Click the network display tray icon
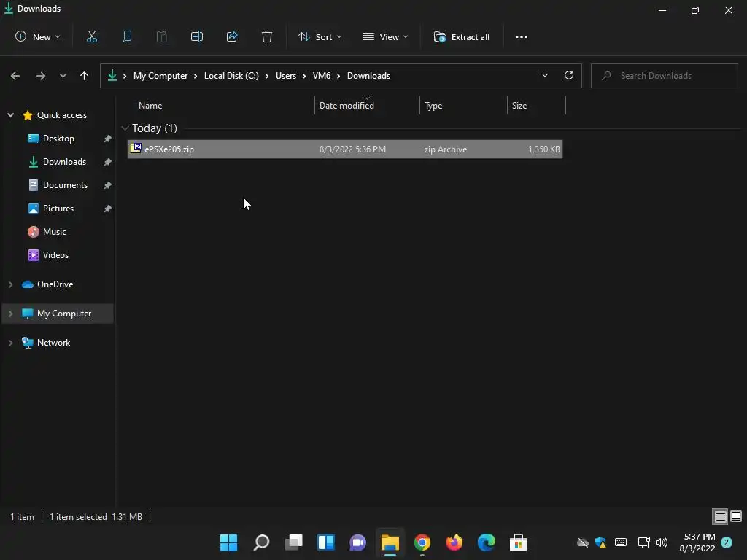 [x=643, y=542]
